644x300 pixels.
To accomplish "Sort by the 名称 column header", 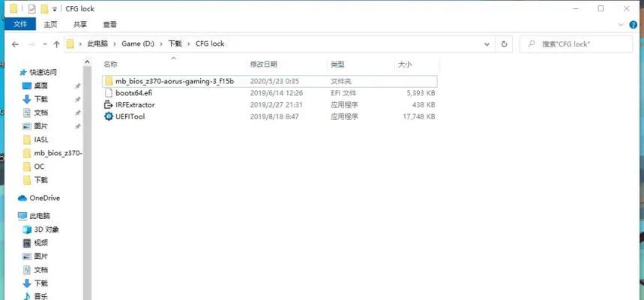I will pyautogui.click(x=110, y=64).
